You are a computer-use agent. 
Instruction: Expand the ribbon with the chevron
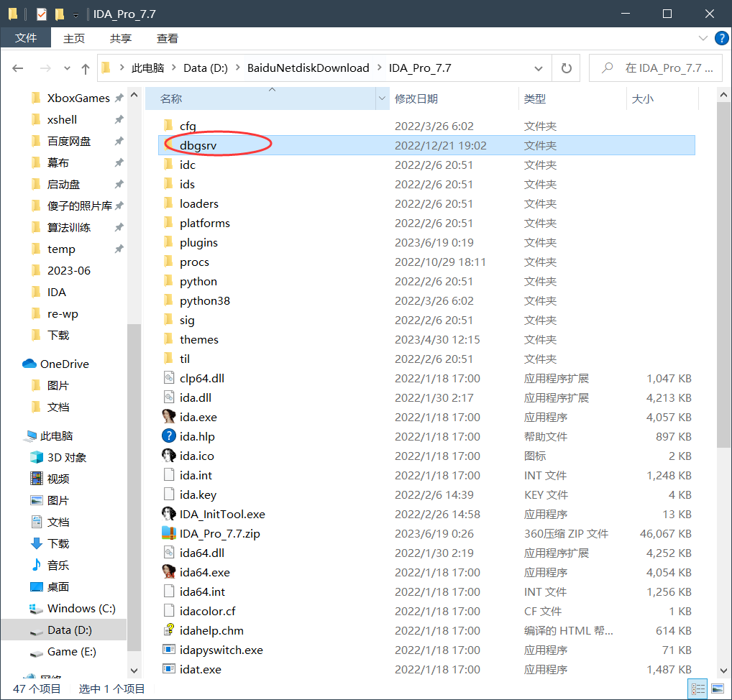(703, 38)
